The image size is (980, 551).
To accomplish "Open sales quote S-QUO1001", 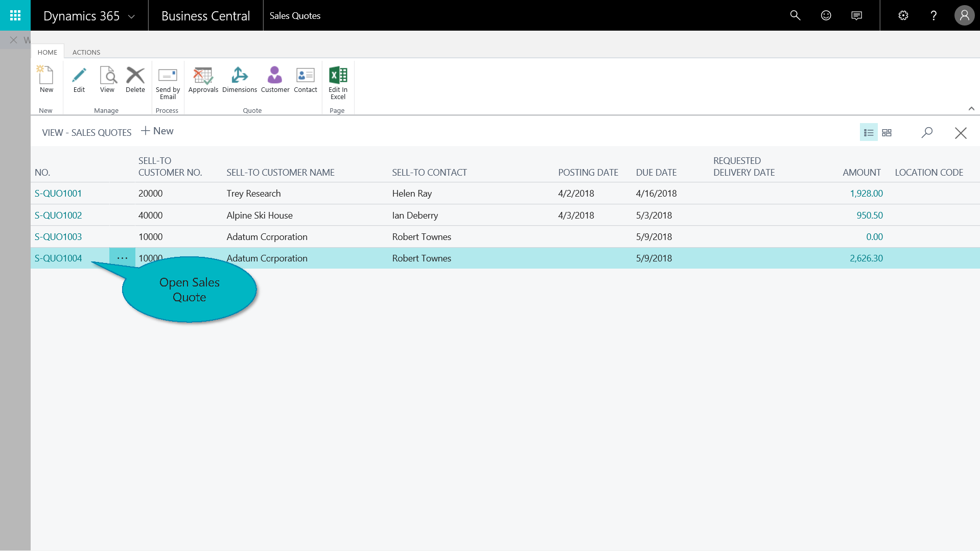I will [x=58, y=194].
